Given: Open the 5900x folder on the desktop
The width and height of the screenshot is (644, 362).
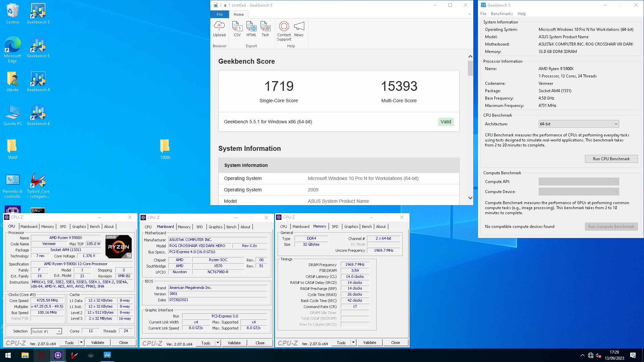Looking at the screenshot, I should pyautogui.click(x=165, y=149).
